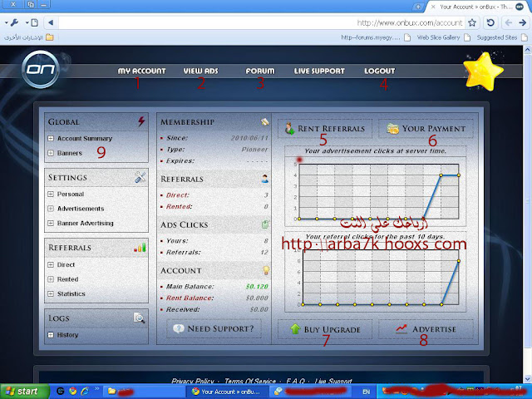
Task: Go back with browser back arrow
Action: point(508,22)
